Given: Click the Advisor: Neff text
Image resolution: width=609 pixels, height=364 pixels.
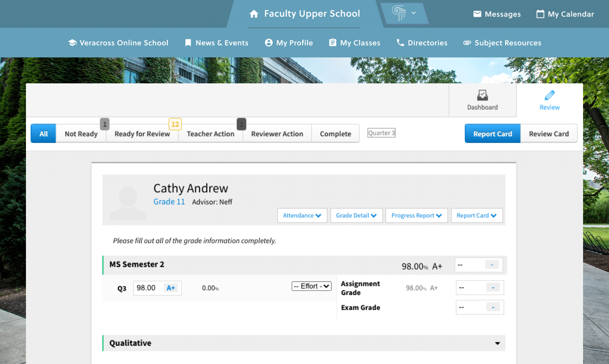Looking at the screenshot, I should 212,202.
